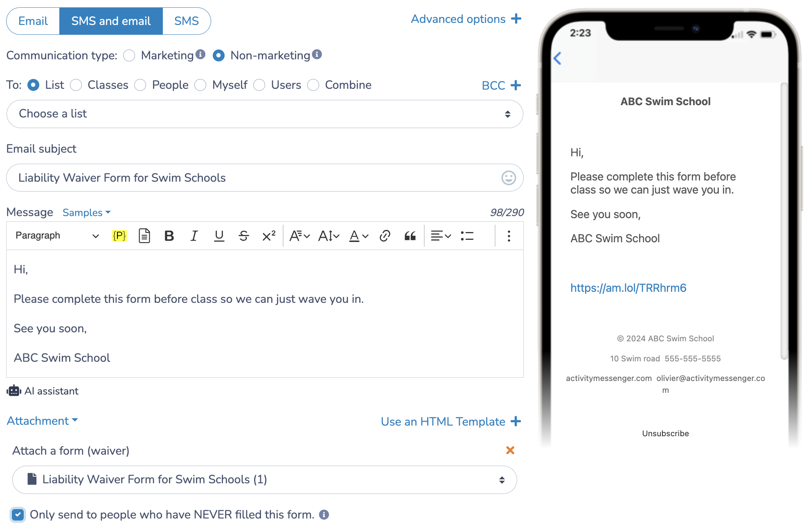
Task: Insert a bulleted list
Action: click(467, 236)
